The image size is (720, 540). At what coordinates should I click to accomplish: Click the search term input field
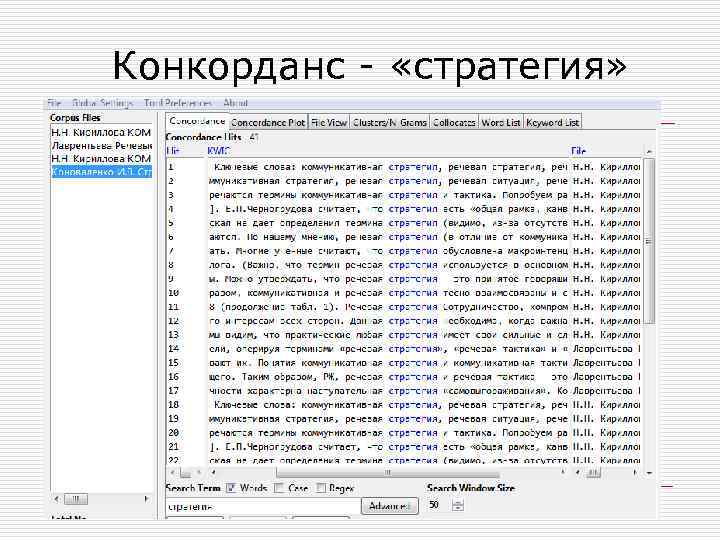click(x=262, y=507)
